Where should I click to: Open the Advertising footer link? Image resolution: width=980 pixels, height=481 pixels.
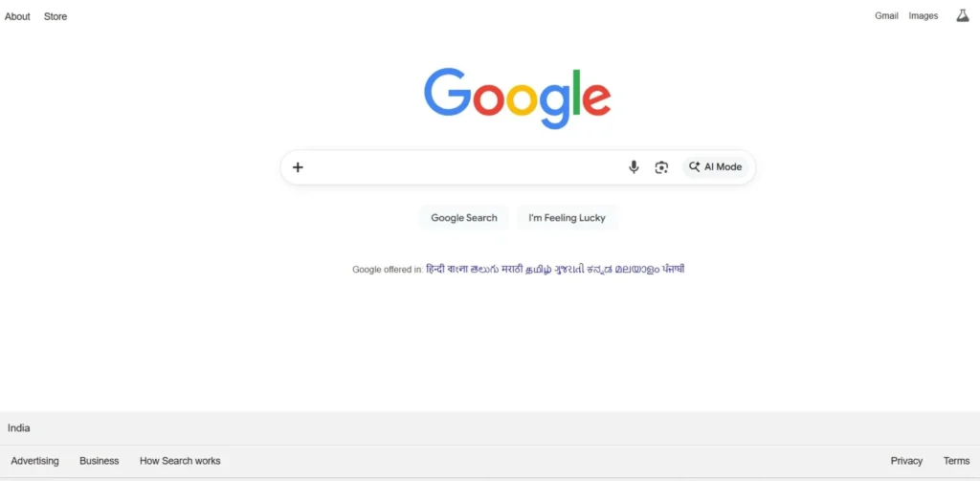(35, 461)
